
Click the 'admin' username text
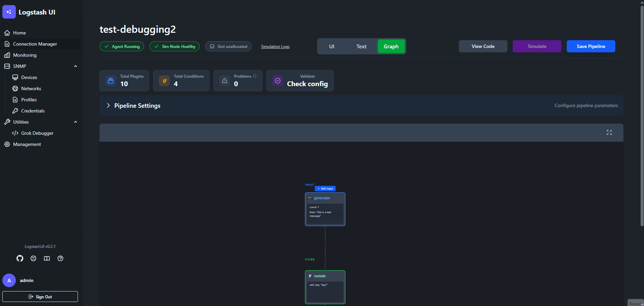pos(27,280)
